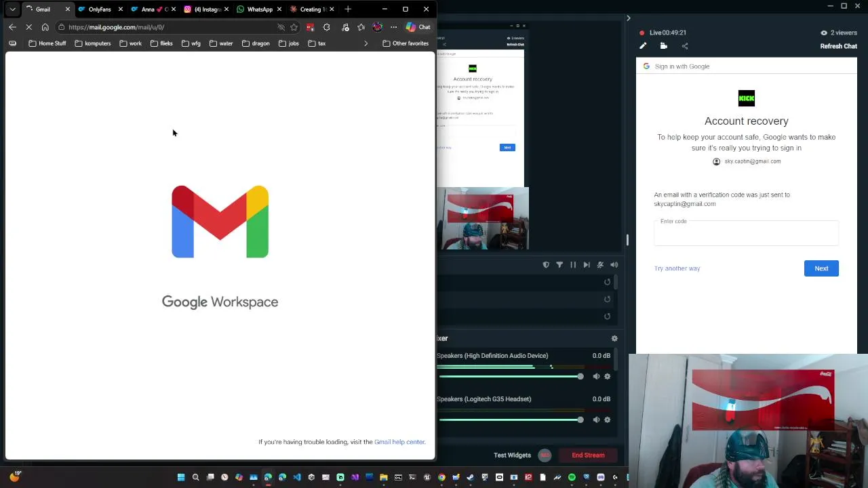Open the komputers favorites folder

tap(93, 43)
